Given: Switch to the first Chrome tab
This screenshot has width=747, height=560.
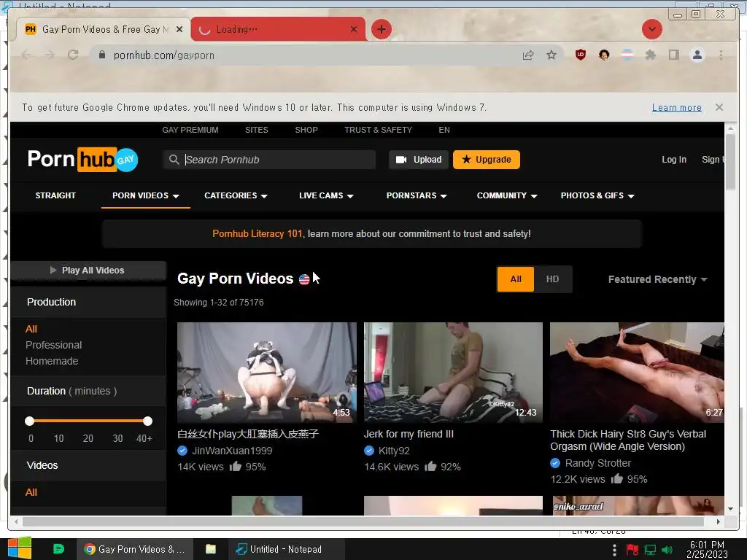Looking at the screenshot, I should click(x=104, y=29).
